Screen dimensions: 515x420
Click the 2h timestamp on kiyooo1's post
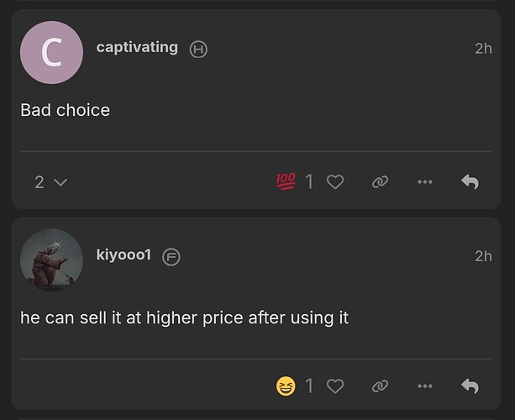coord(483,256)
